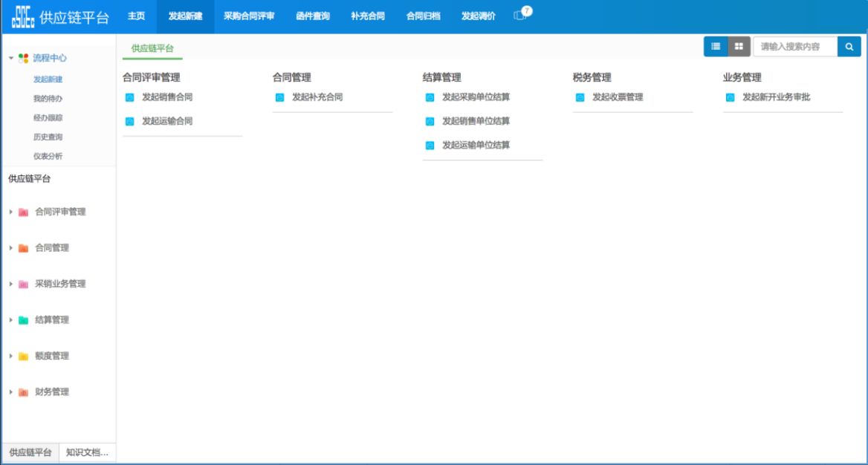Expand the 财务管理 tree node
868x465 pixels.
point(11,392)
